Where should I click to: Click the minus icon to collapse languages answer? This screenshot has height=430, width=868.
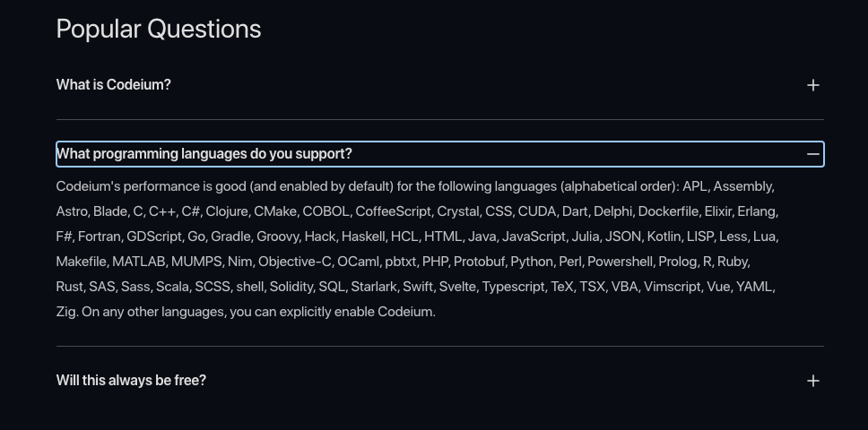pyautogui.click(x=812, y=154)
